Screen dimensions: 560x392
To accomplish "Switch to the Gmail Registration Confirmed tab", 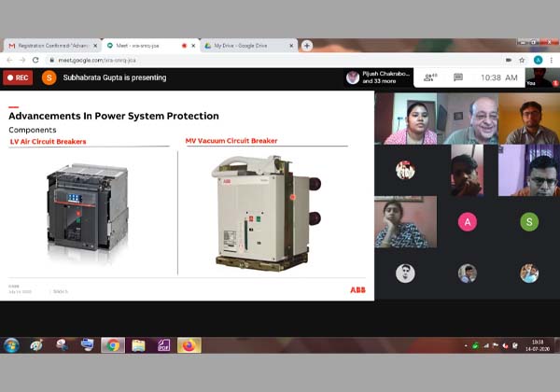I will [x=51, y=46].
